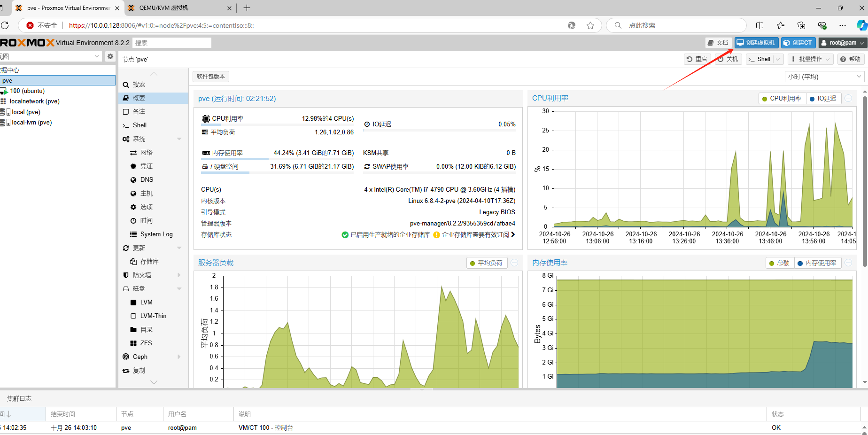Toggle 内存使用率 legend series
This screenshot has width=868, height=435.
tap(817, 263)
